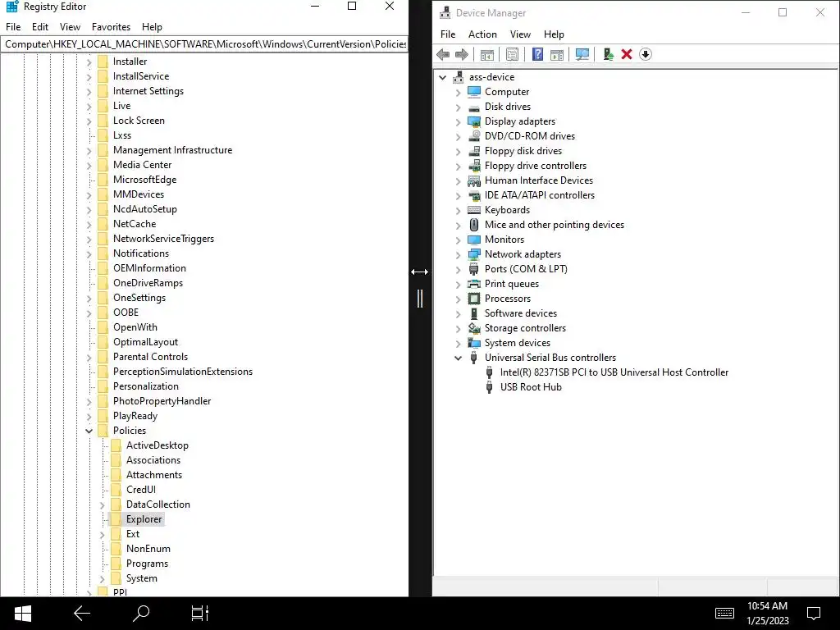This screenshot has width=840, height=630.
Task: Select Intel(R) 82371SB PCI to USB Host Controller
Action: coord(614,372)
